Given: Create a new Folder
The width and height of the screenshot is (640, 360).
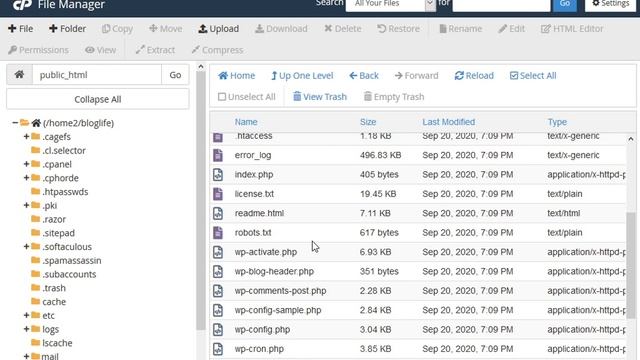Looking at the screenshot, I should click(x=67, y=29).
